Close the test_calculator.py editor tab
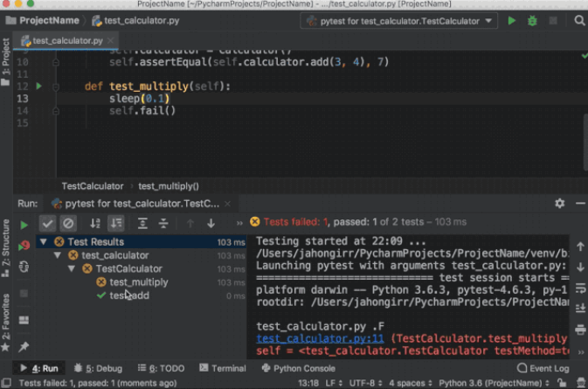 coord(110,40)
